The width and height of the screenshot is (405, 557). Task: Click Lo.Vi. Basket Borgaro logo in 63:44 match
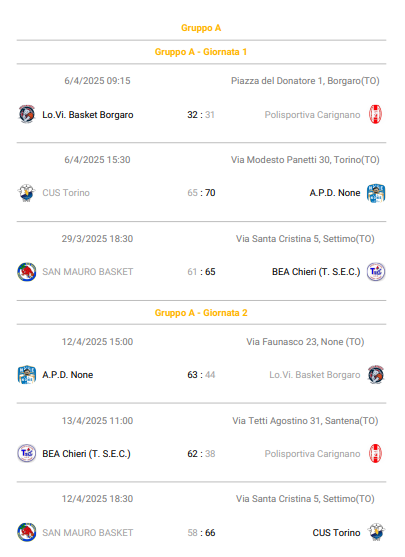click(x=376, y=375)
